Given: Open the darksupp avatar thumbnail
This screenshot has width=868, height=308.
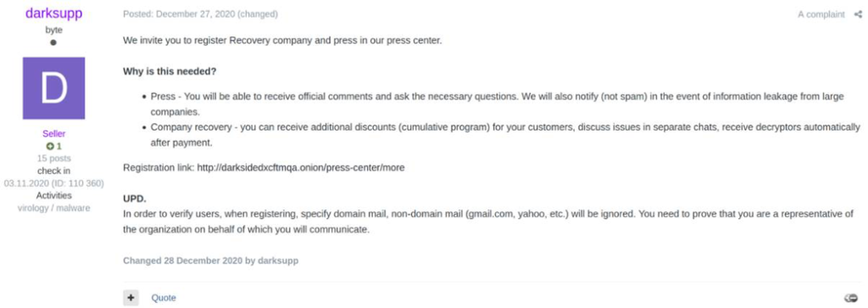Looking at the screenshot, I should click(x=53, y=88).
